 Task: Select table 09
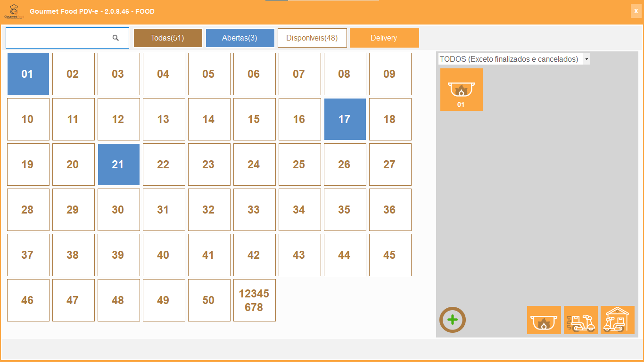tap(390, 74)
